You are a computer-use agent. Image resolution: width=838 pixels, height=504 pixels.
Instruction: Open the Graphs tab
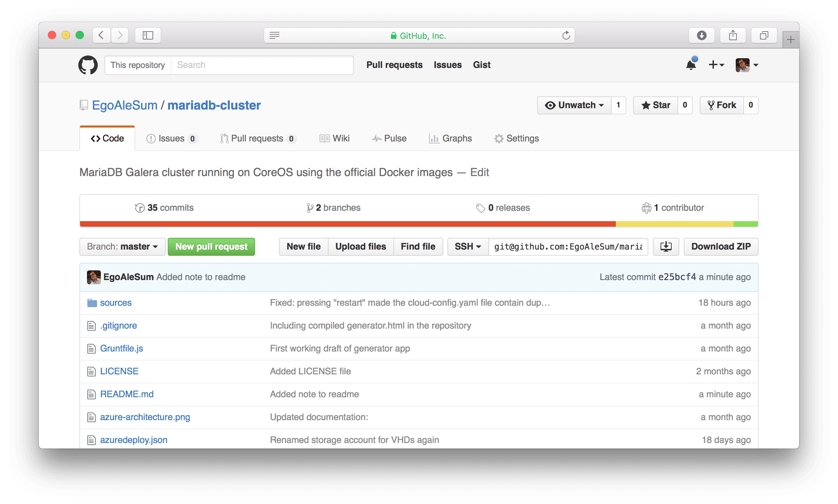point(450,138)
